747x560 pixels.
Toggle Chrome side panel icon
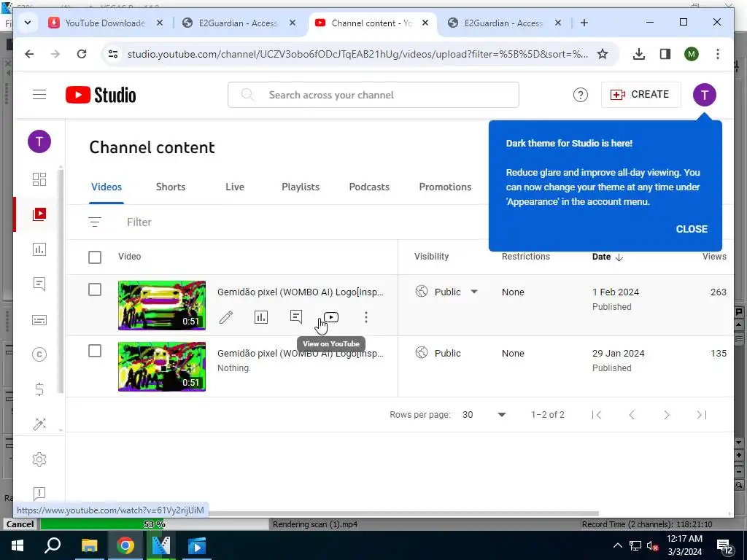665,54
